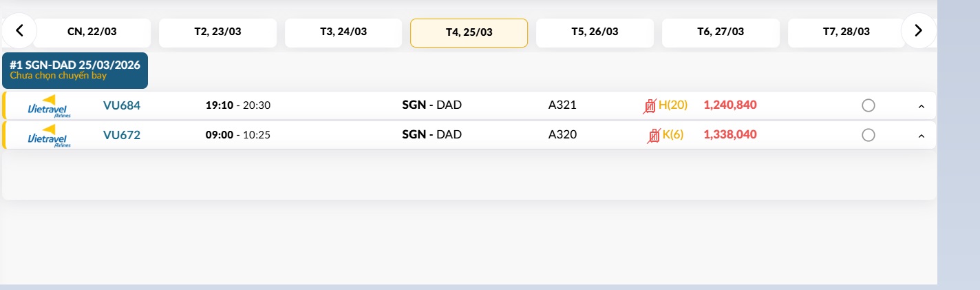This screenshot has width=980, height=290.
Task: Open the T6, 27/03 date tab
Action: (x=721, y=32)
